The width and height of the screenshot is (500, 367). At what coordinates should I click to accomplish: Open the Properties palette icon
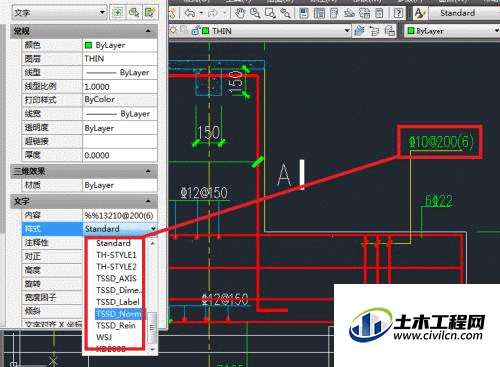pyautogui.click(x=304, y=13)
